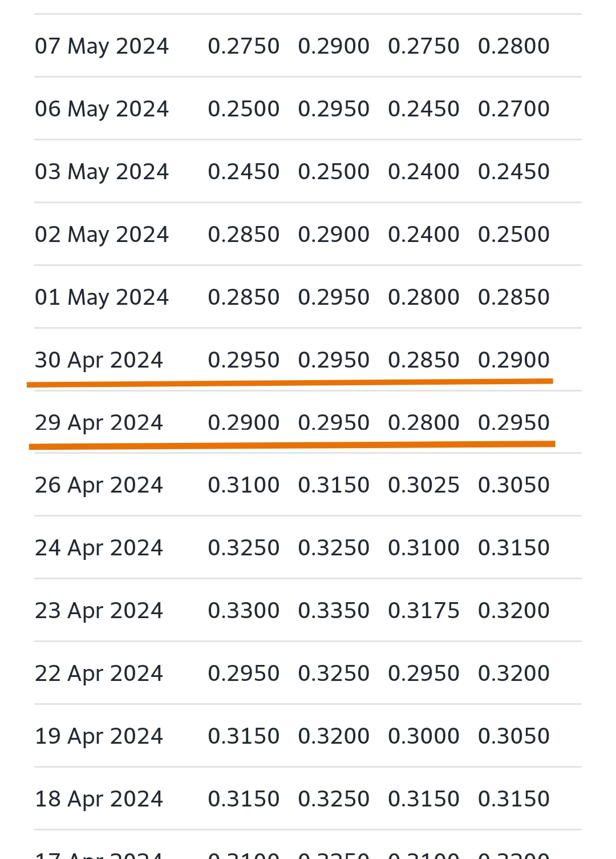Select the underlined 30 Apr 2024 date

click(99, 360)
